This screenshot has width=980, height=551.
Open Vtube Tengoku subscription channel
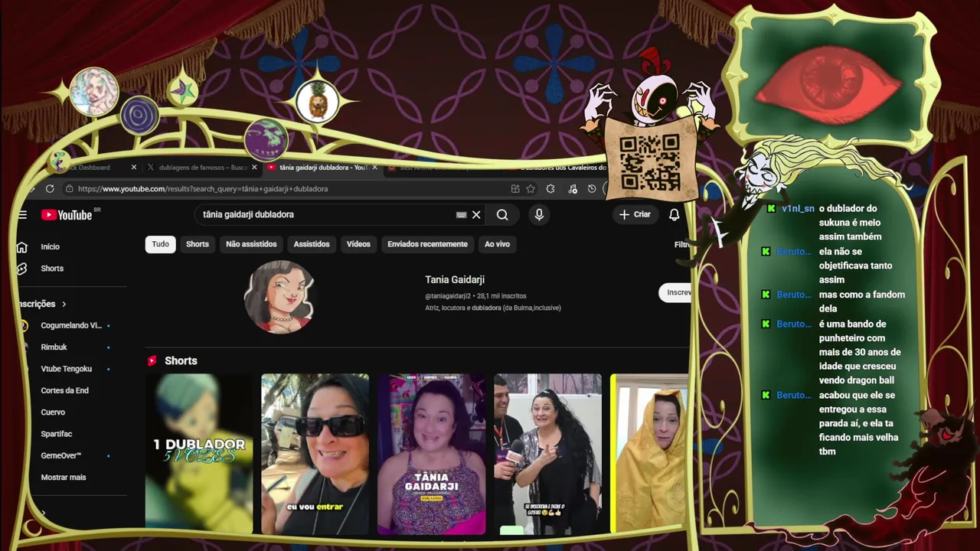click(x=66, y=369)
